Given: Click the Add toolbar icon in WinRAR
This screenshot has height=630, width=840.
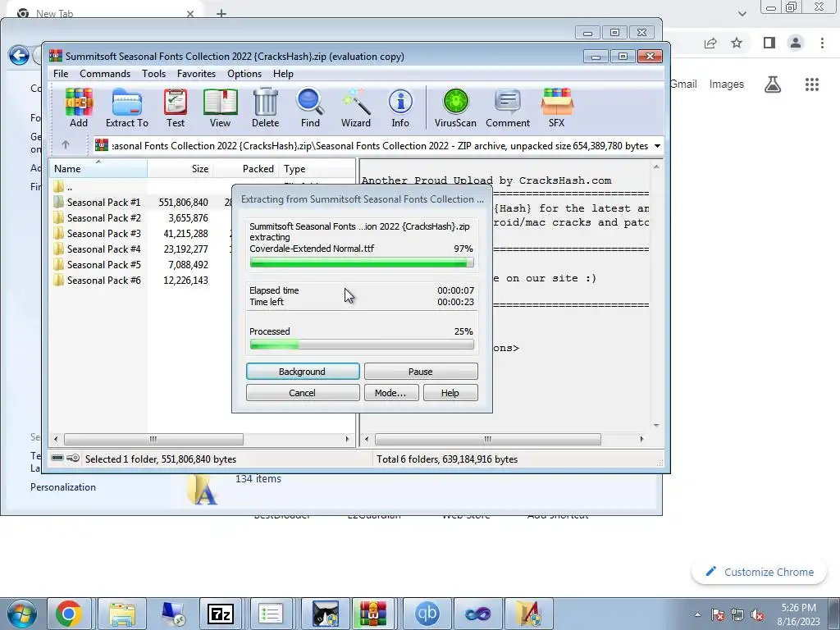Looking at the screenshot, I should (79, 107).
